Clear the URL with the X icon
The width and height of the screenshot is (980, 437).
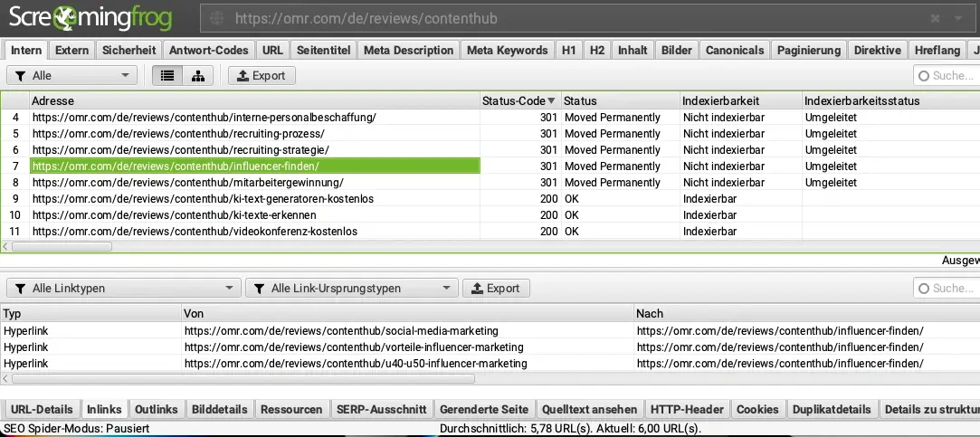(935, 19)
